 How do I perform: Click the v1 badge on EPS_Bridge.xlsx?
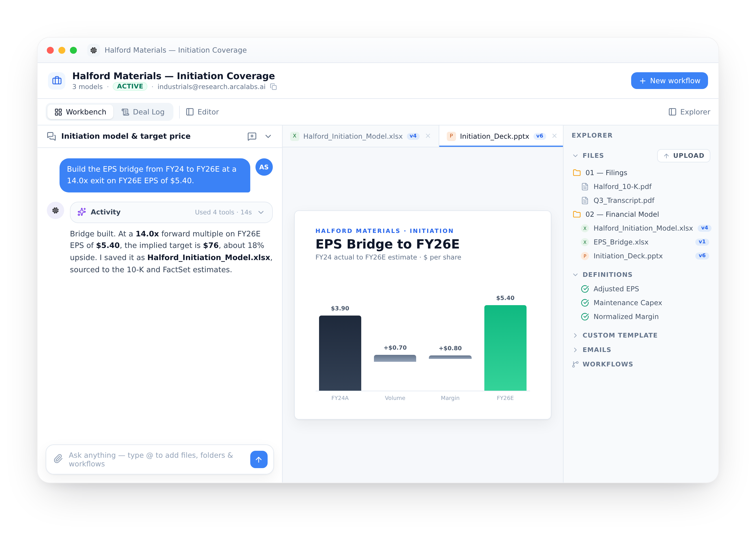coord(702,242)
